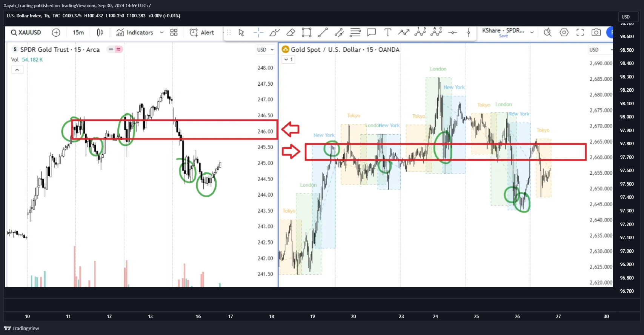This screenshot has width=644, height=335.
Task: Select the horizontal line tool
Action: (452, 33)
